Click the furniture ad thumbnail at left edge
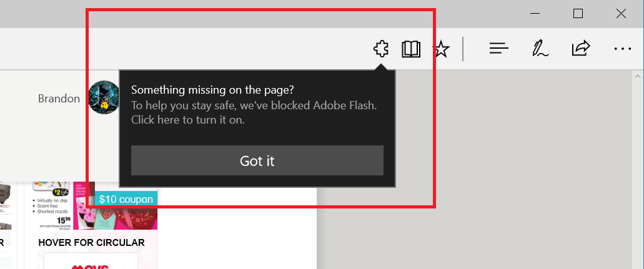 [5, 206]
